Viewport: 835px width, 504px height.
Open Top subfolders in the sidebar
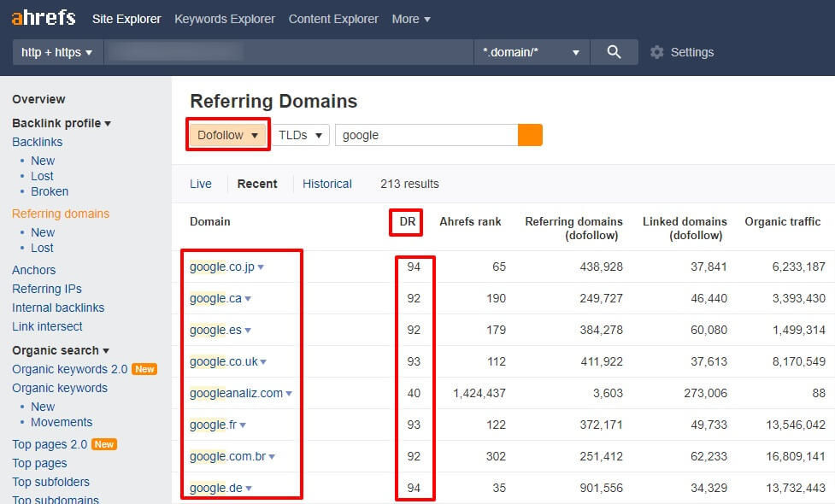(x=50, y=482)
